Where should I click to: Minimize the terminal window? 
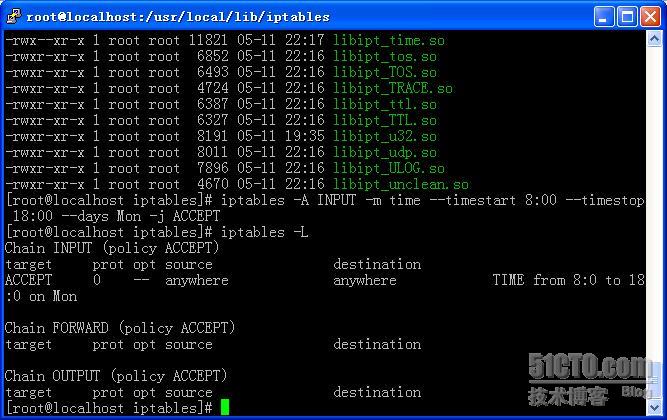pyautogui.click(x=604, y=17)
